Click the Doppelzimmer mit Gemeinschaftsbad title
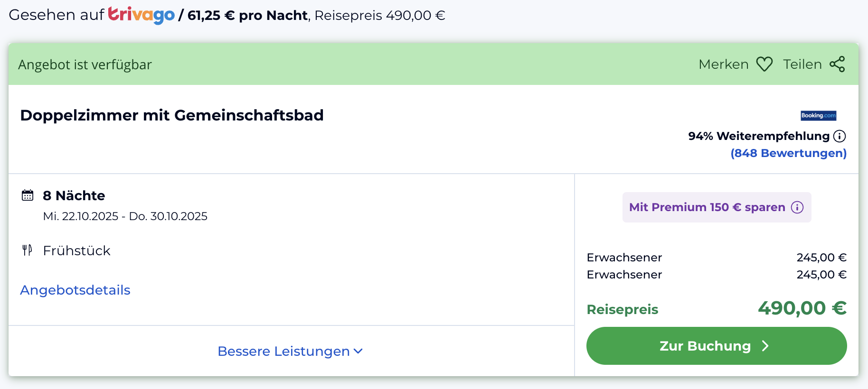Screen dimensions: 868x389 click(x=172, y=115)
